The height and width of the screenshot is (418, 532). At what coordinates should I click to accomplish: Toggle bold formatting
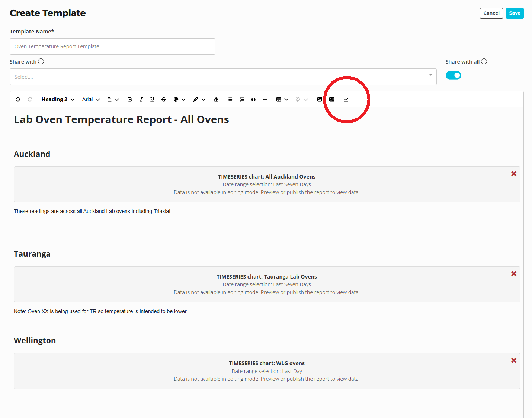(x=130, y=99)
